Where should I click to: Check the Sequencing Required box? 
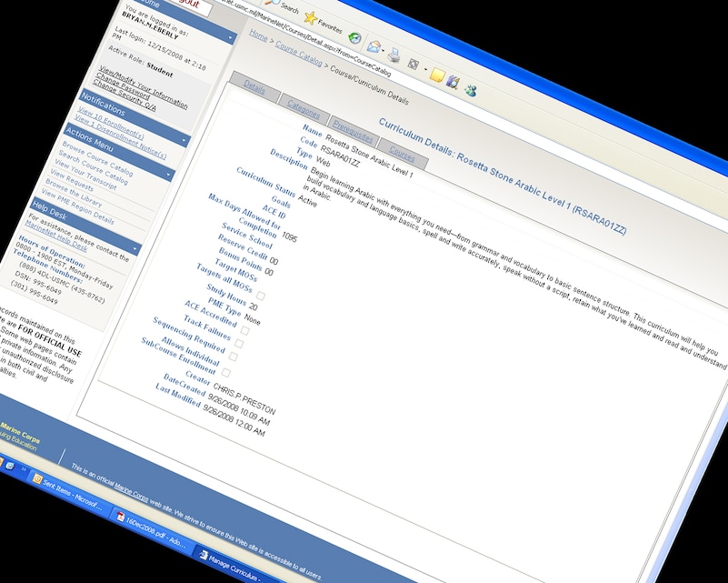coord(234,356)
